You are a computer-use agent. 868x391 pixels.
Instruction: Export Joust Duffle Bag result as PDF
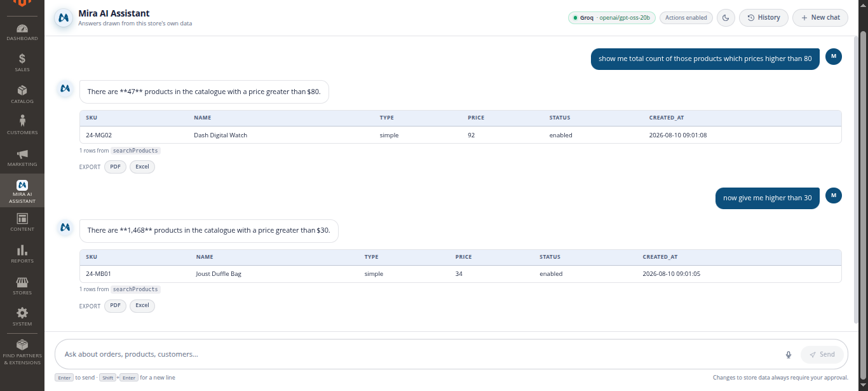pos(115,306)
